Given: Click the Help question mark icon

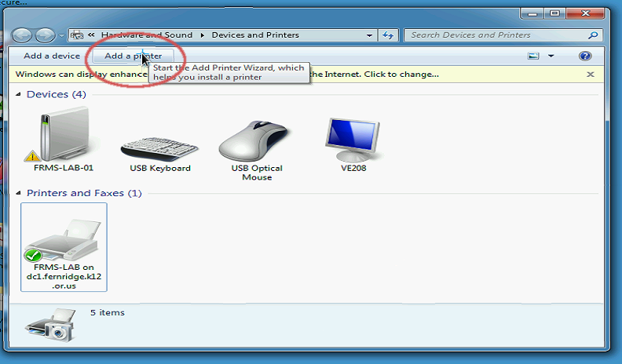Looking at the screenshot, I should pos(584,56).
